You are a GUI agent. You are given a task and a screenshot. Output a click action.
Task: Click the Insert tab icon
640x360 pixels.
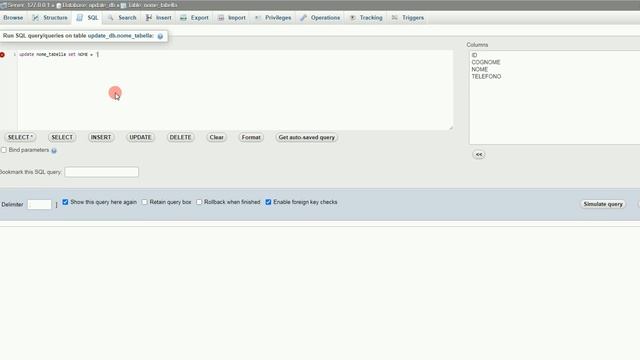click(x=149, y=18)
